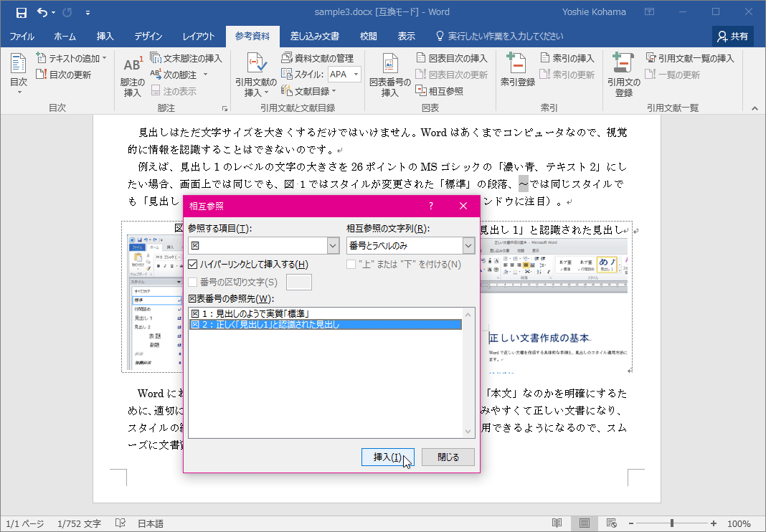Open the 校閲 tab
Screen dimensions: 766x532
click(x=369, y=36)
